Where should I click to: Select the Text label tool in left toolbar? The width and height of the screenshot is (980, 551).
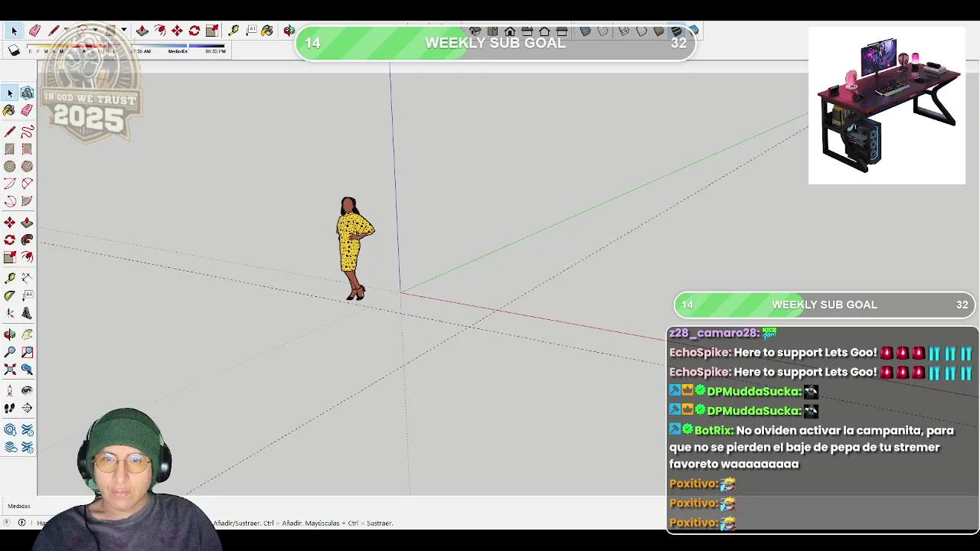click(27, 296)
